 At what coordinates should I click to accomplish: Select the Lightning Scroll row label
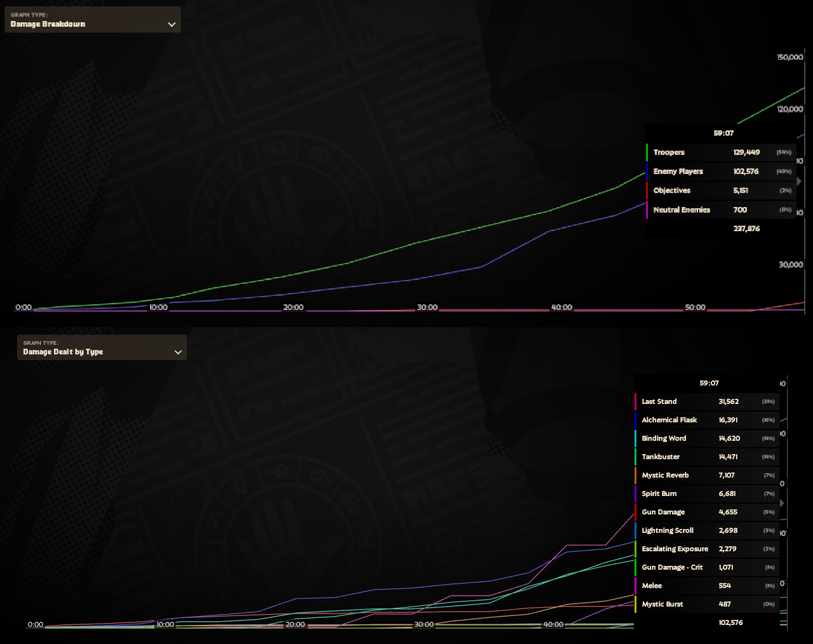click(x=668, y=530)
